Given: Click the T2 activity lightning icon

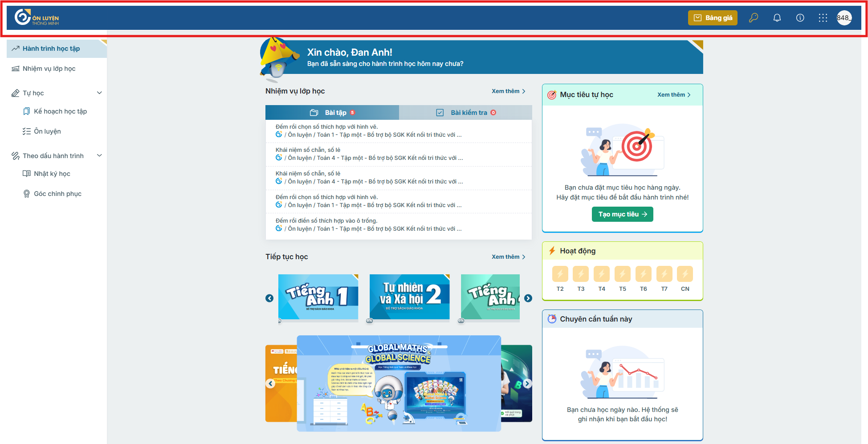Looking at the screenshot, I should coord(560,274).
